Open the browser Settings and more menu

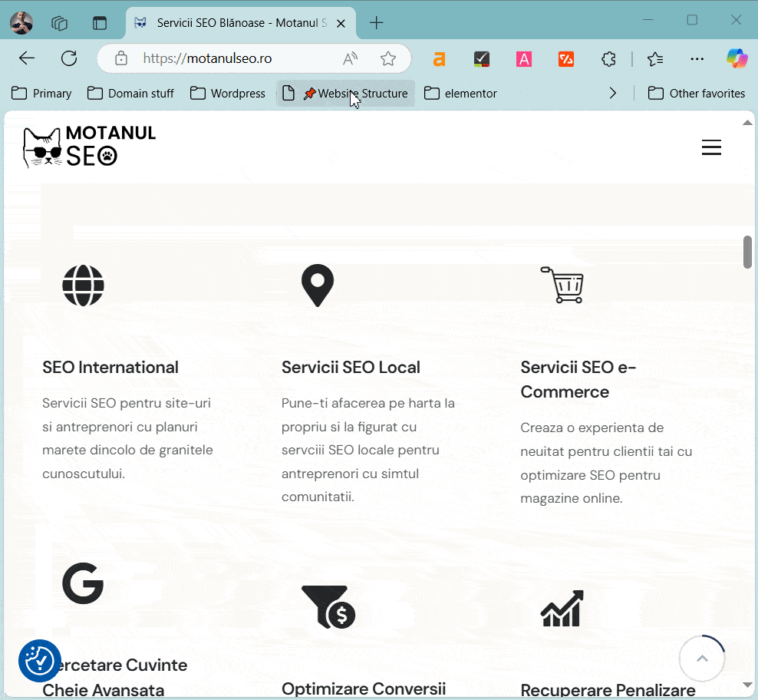click(697, 58)
